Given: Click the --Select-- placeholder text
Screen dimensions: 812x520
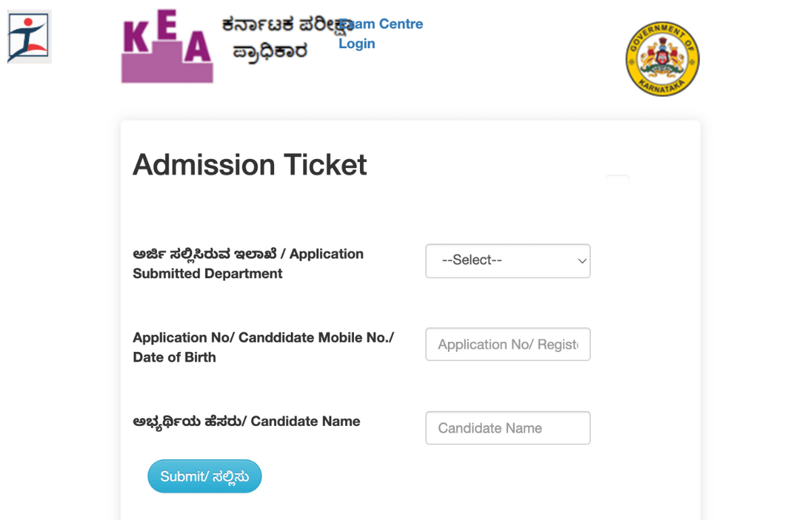Looking at the screenshot, I should coord(472,260).
